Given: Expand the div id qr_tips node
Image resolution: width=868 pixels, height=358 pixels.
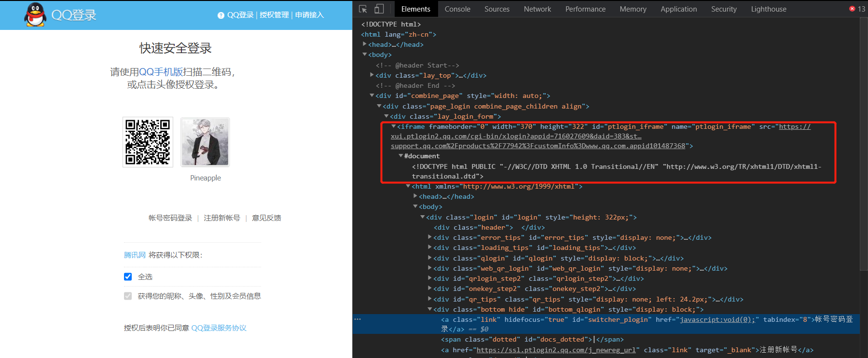Looking at the screenshot, I should (x=430, y=299).
